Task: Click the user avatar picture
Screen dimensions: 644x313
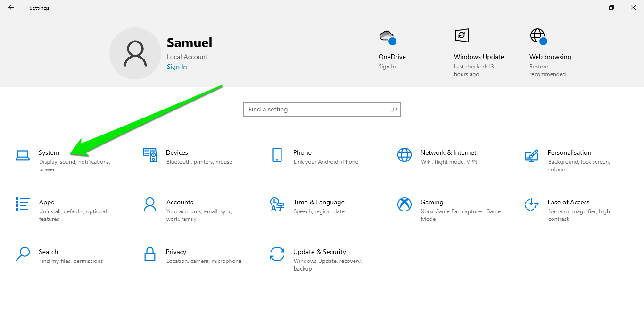Action: (x=135, y=53)
